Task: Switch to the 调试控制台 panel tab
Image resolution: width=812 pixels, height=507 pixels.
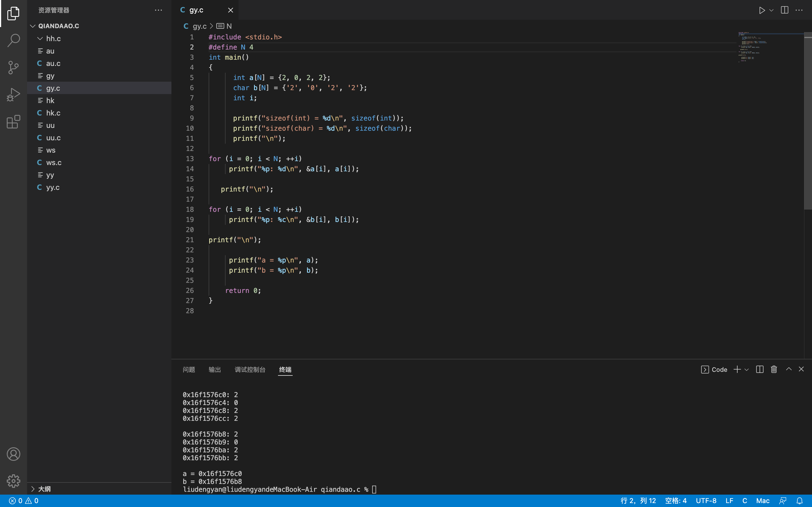Action: pyautogui.click(x=250, y=370)
